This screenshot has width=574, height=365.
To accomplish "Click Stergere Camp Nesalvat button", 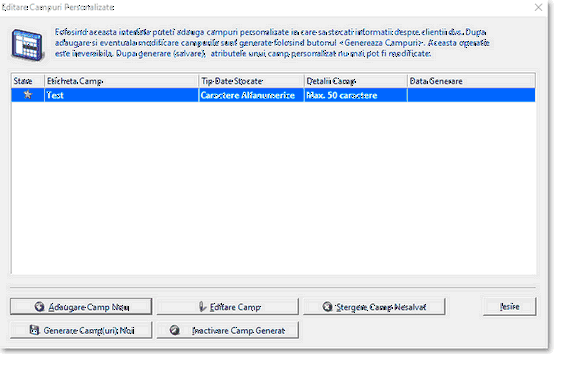I will tap(374, 306).
